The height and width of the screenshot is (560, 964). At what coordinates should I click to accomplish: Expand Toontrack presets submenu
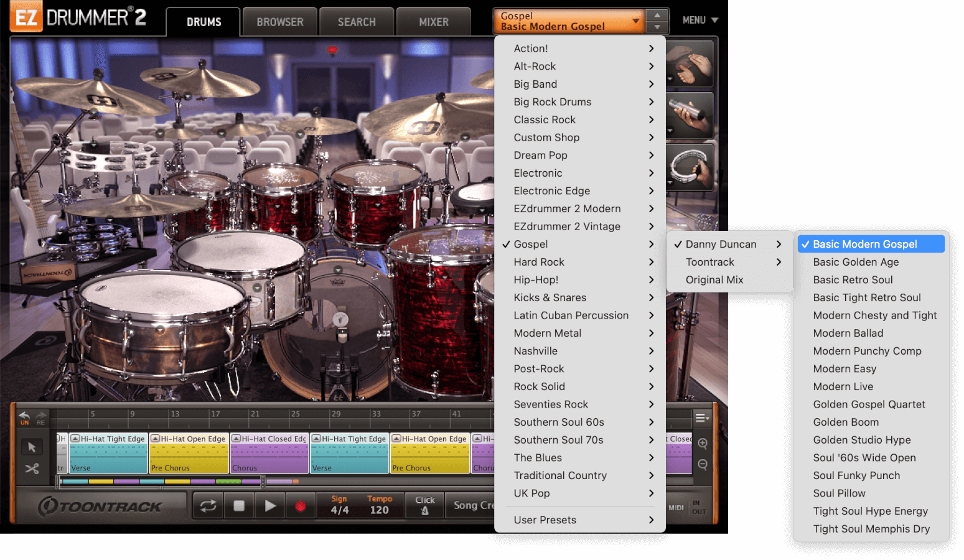(729, 263)
